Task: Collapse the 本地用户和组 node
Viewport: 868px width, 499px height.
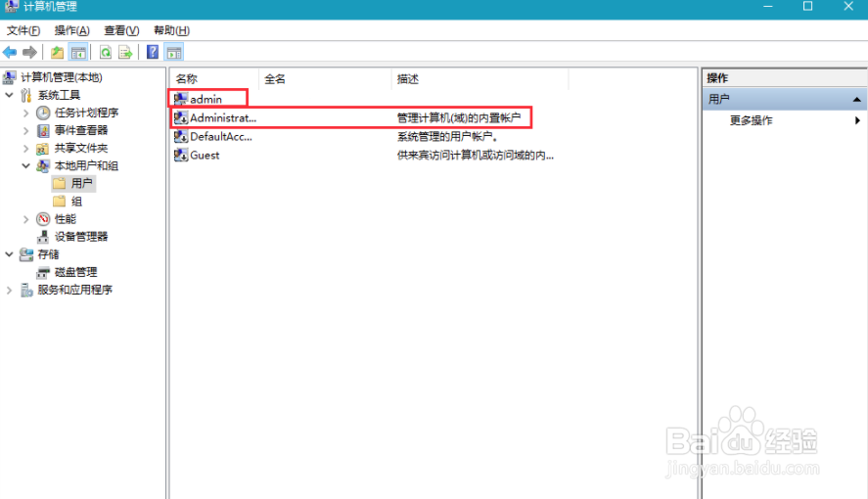Action: tap(26, 166)
